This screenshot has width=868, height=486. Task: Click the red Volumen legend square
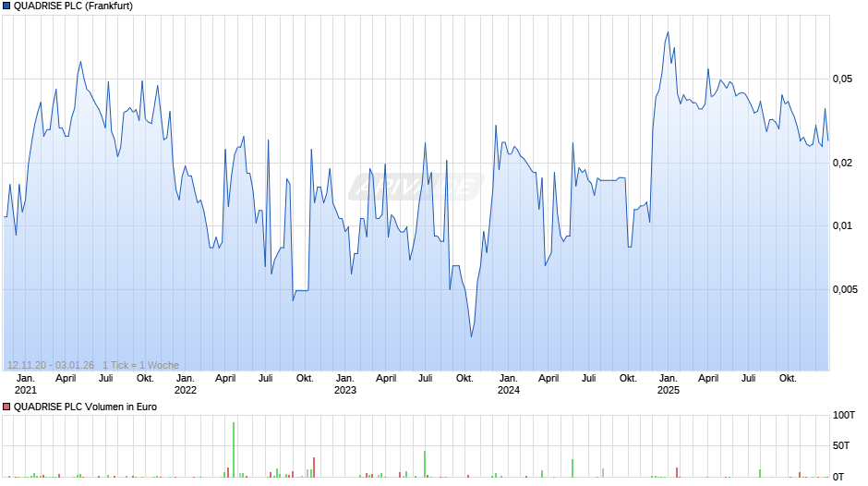[6, 407]
